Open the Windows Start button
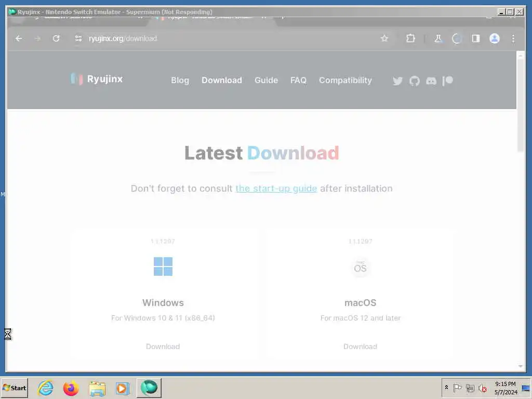Image resolution: width=532 pixels, height=399 pixels. pyautogui.click(x=14, y=388)
